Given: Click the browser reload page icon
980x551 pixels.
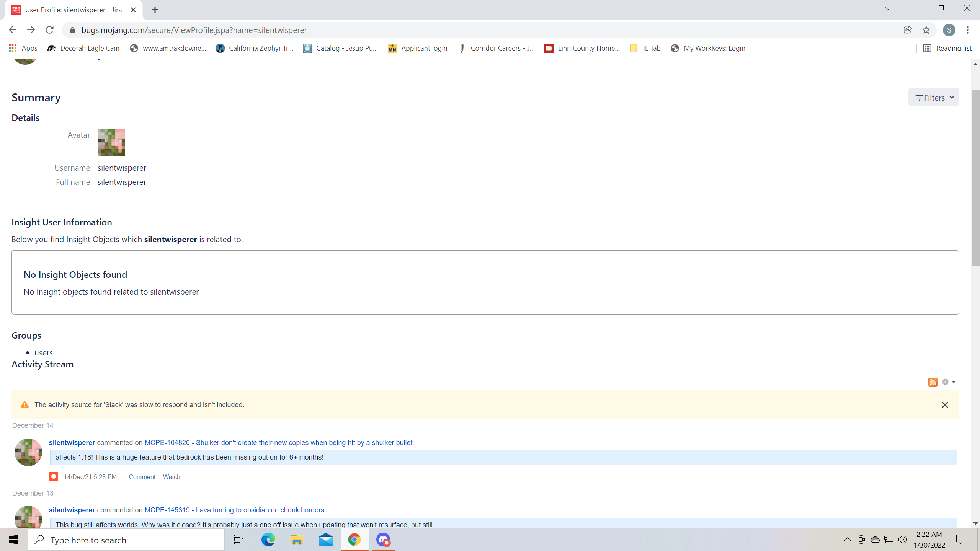Looking at the screenshot, I should 49,30.
